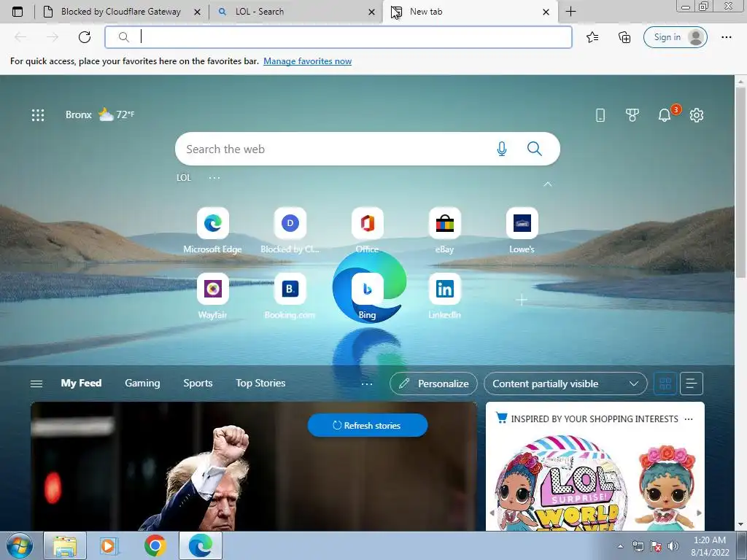Screen dimensions: 747x560
Task: Open Windows Media Player taskbar icon
Action: tap(109, 545)
